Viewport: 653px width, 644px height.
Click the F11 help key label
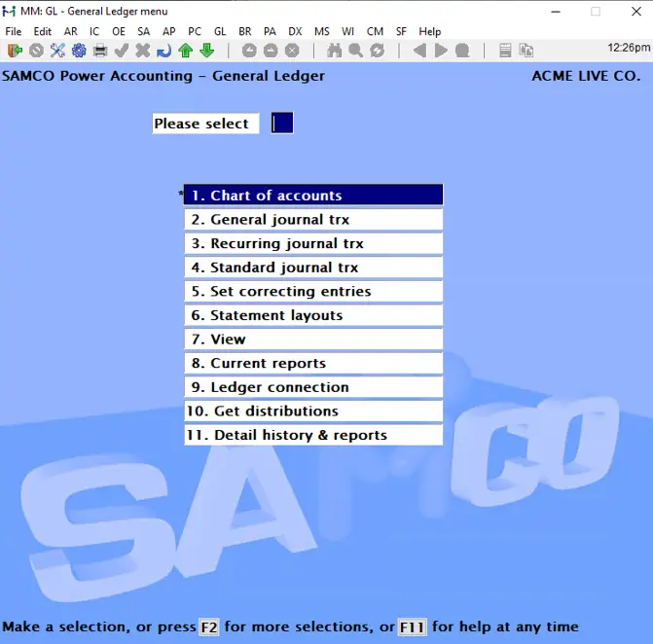click(x=412, y=627)
